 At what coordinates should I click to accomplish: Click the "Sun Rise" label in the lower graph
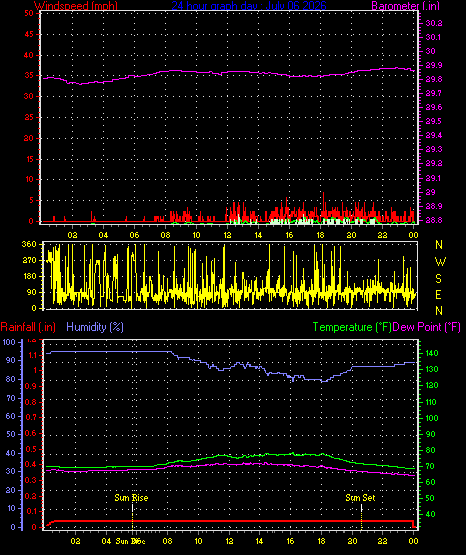click(131, 498)
